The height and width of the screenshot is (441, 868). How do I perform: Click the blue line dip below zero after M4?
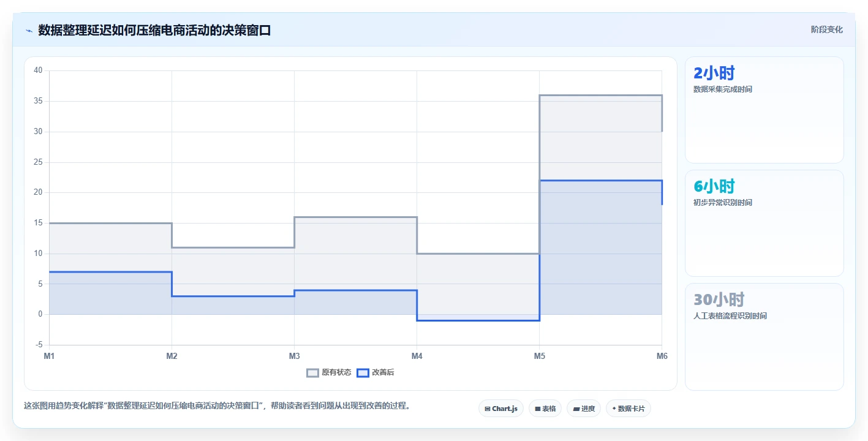click(x=478, y=320)
